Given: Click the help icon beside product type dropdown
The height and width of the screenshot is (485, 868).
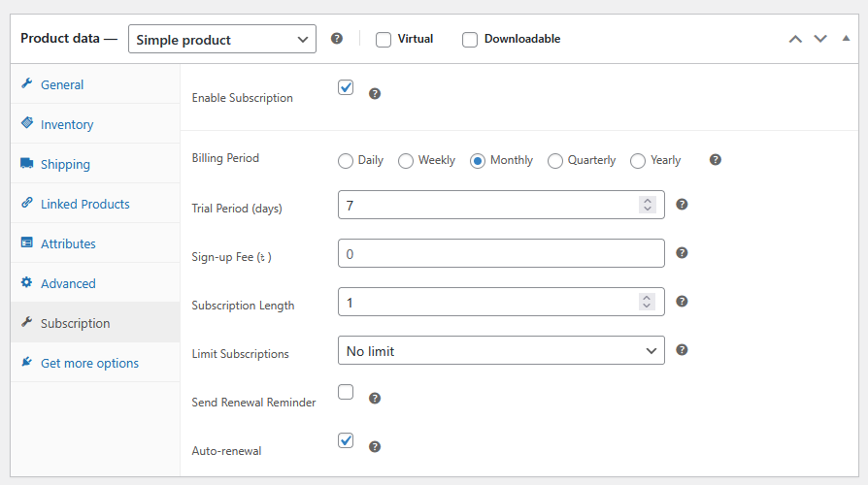Looking at the screenshot, I should coord(337,39).
